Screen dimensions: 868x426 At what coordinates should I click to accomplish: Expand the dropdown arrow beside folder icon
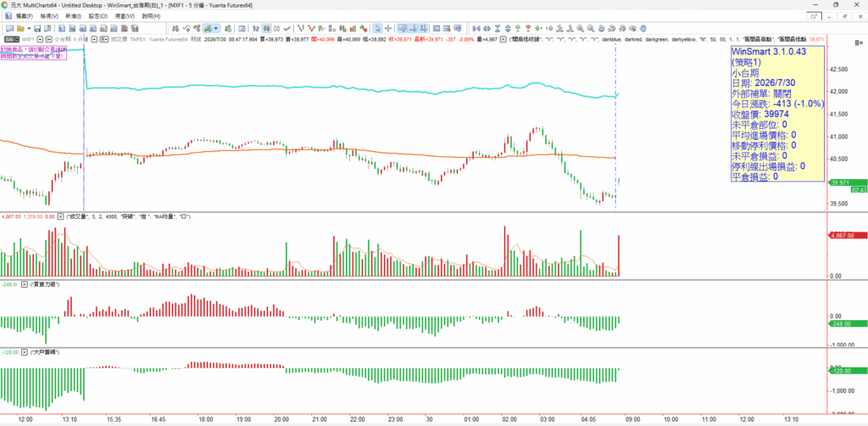(x=29, y=28)
